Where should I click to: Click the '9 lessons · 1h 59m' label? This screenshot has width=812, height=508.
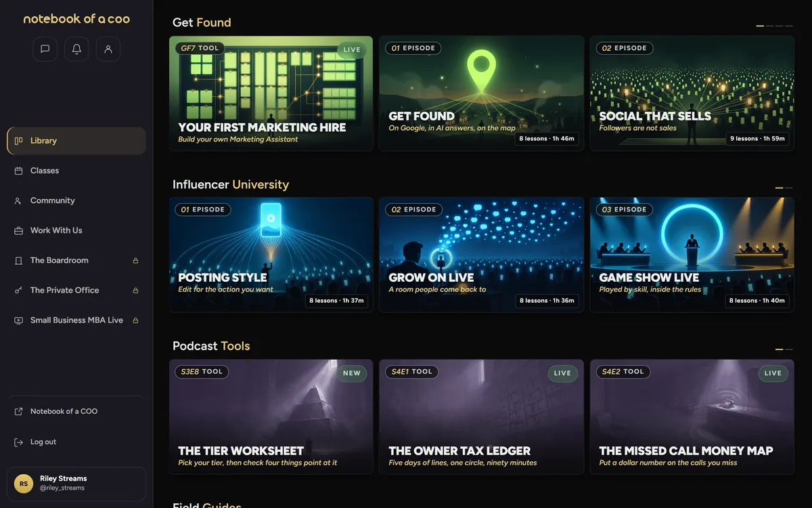pyautogui.click(x=757, y=139)
